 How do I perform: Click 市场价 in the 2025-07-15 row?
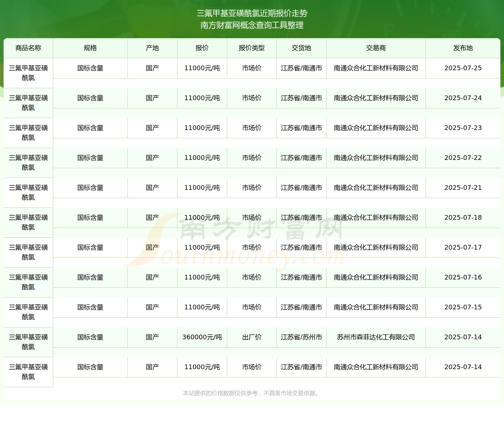[x=252, y=307]
